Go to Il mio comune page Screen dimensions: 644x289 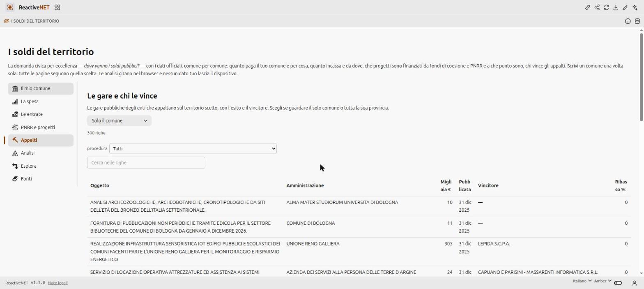click(x=41, y=88)
